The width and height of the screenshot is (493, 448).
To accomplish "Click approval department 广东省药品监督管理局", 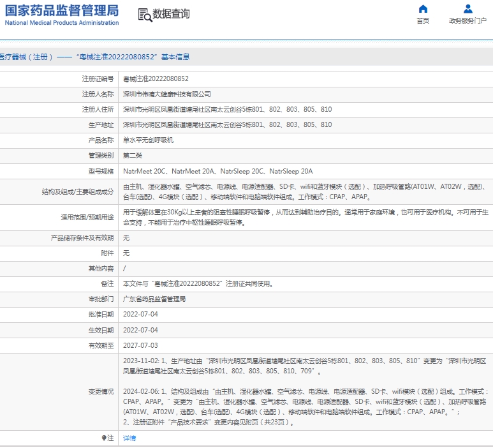I will [x=154, y=299].
